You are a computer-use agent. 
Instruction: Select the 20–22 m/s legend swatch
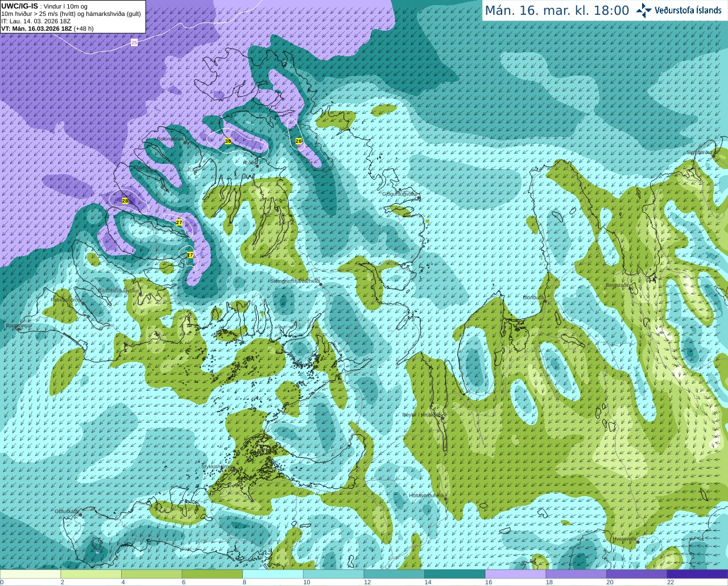pyautogui.click(x=637, y=574)
